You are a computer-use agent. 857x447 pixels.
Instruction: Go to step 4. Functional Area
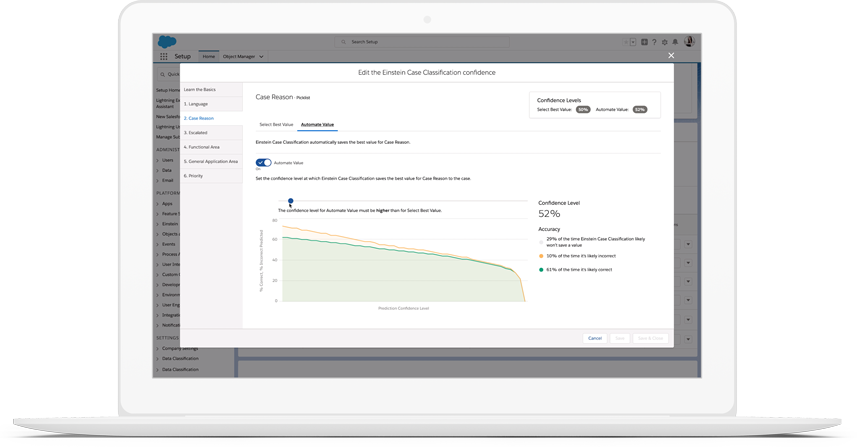(212, 147)
